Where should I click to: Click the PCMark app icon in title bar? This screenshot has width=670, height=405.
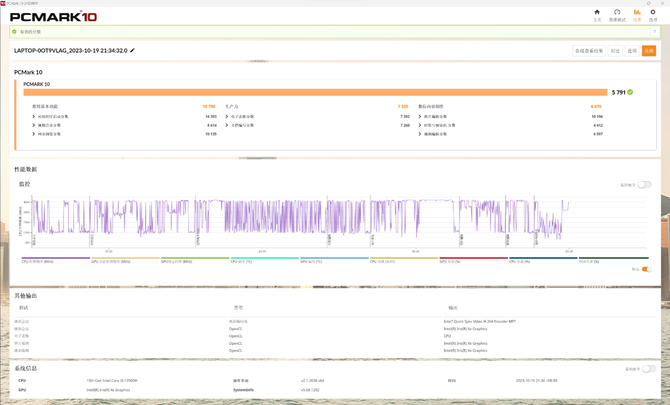coord(3,3)
